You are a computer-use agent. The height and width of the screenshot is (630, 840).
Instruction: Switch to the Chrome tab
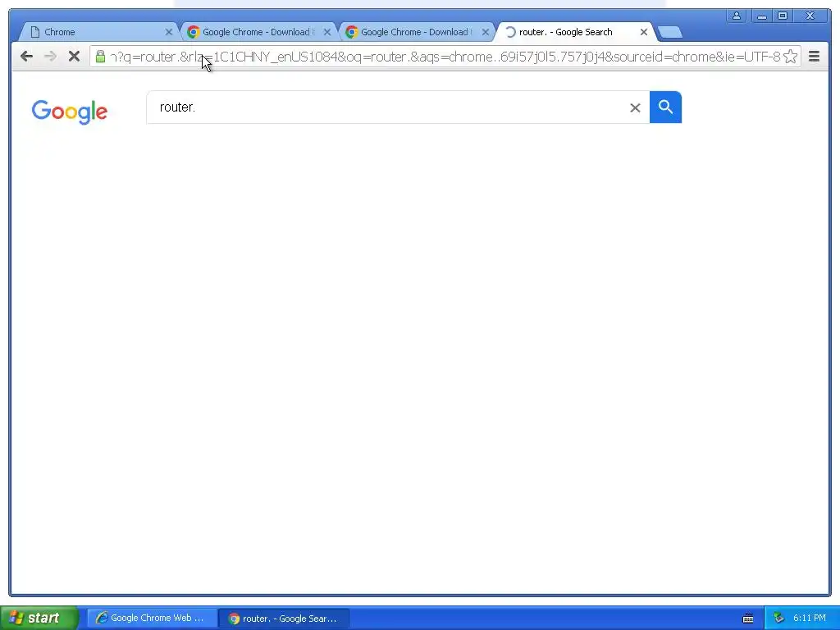coord(97,32)
